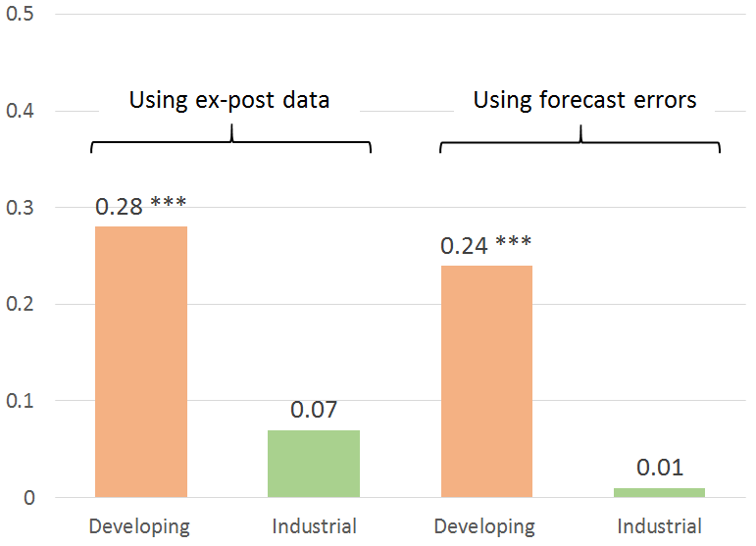Click the "Using ex-post data" heading
This screenshot has width=756, height=546.
point(229,100)
